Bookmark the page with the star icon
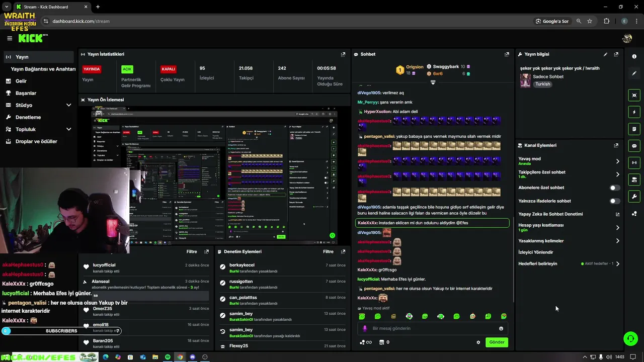The image size is (644, 362). tap(590, 21)
